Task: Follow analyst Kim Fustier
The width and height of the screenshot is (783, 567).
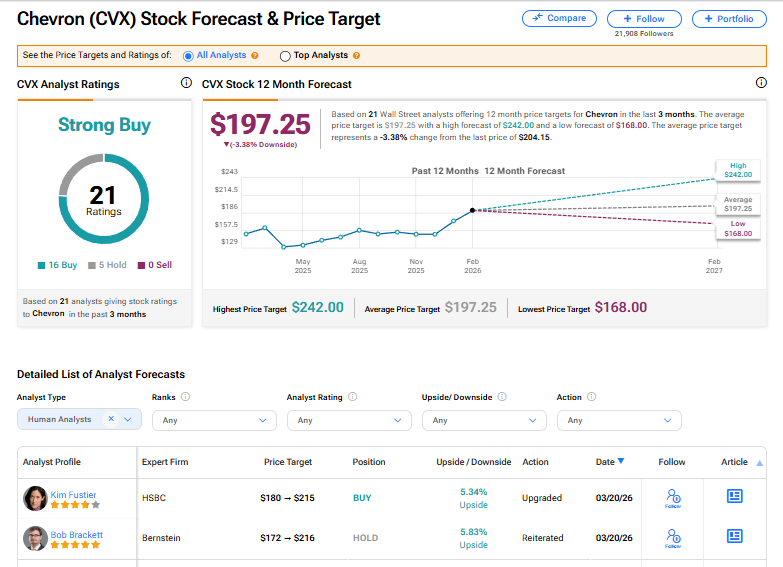Action: tap(672, 497)
